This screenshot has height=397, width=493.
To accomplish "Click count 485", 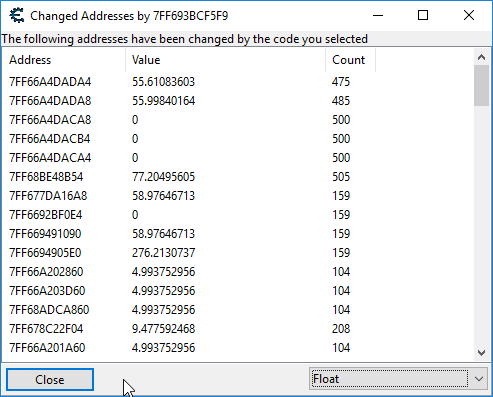I will pos(341,101).
